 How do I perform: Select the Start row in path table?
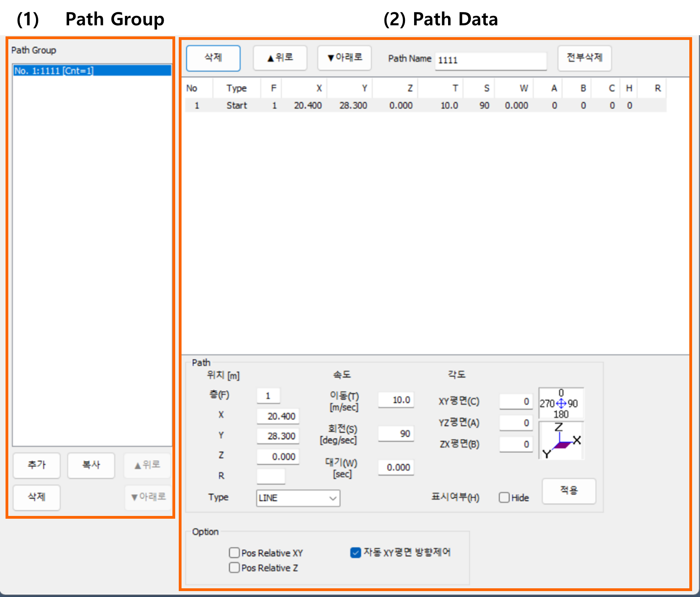tap(236, 106)
